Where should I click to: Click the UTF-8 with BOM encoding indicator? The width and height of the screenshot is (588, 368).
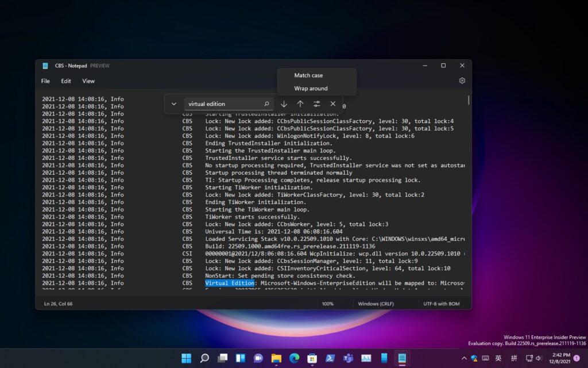443,304
